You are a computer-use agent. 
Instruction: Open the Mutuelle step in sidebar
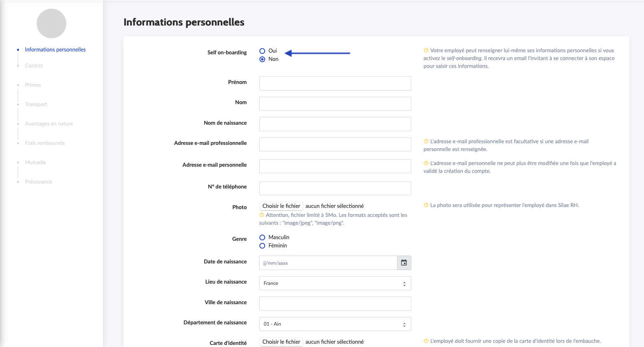point(35,163)
